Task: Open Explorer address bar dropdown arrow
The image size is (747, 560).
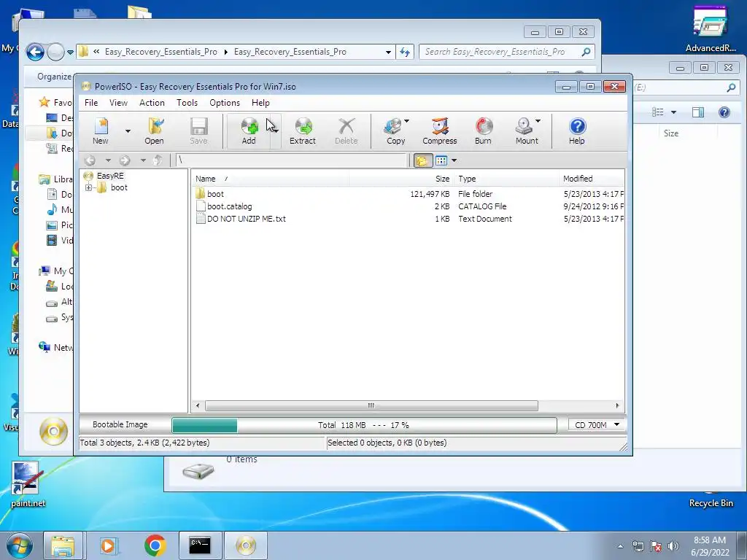Action: pos(388,52)
